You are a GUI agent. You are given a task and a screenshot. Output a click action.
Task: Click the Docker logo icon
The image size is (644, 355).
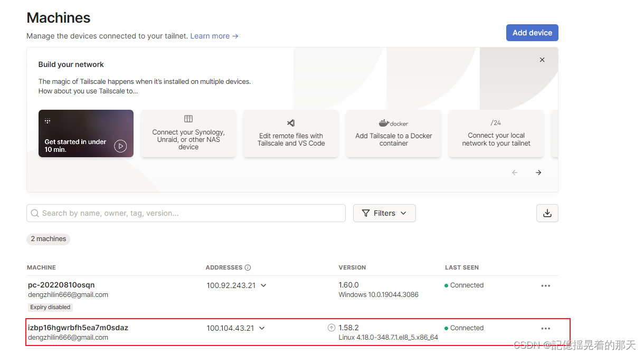click(394, 123)
